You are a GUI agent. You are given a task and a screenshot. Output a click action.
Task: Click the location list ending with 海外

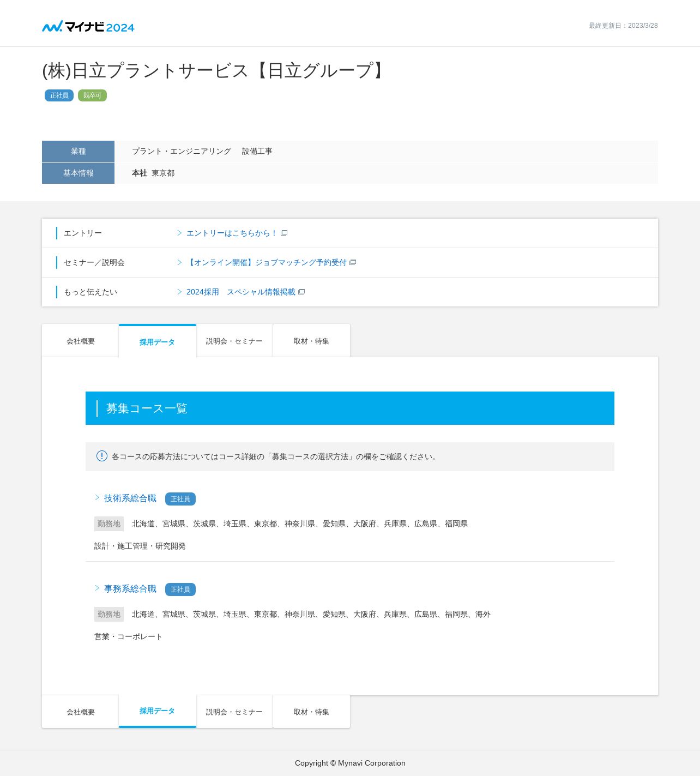(311, 614)
